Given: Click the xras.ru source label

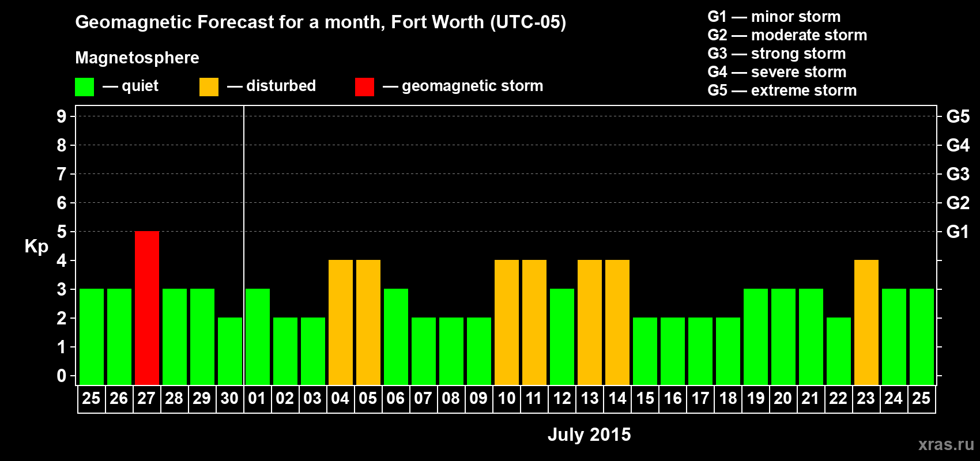Looking at the screenshot, I should coord(946,444).
